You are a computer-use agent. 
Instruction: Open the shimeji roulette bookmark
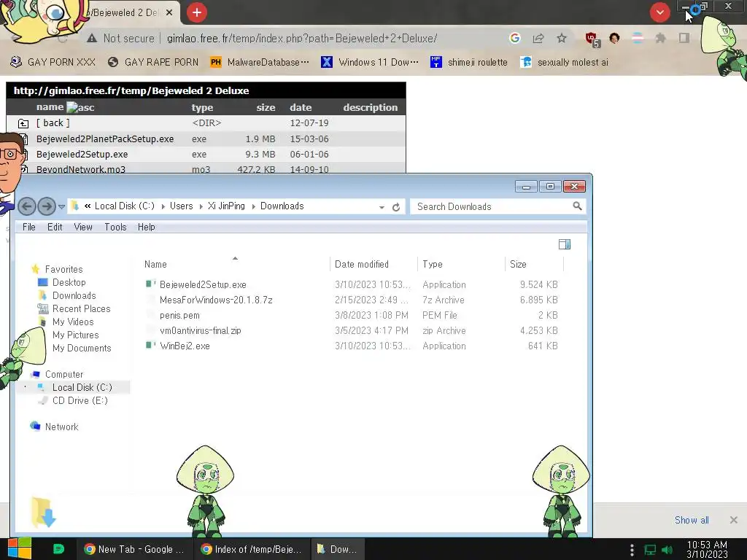point(469,63)
